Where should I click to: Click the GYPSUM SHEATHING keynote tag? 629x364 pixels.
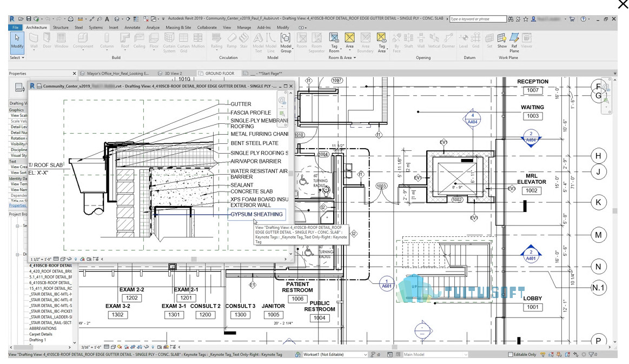coord(257,214)
